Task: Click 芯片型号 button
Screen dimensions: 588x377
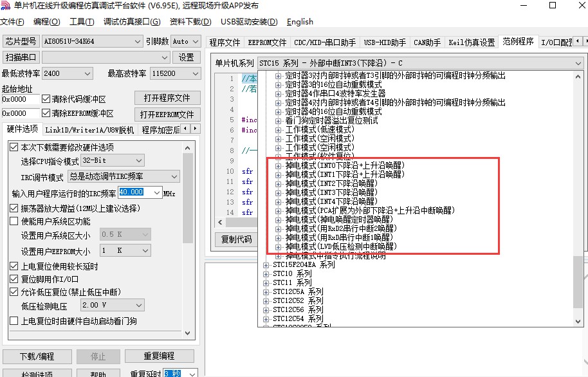Action: pyautogui.click(x=21, y=41)
